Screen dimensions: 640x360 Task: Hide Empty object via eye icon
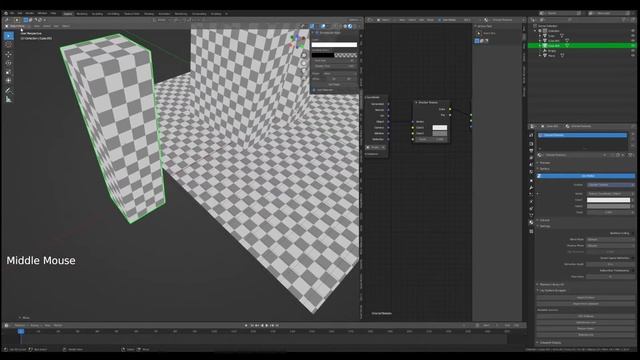click(633, 51)
